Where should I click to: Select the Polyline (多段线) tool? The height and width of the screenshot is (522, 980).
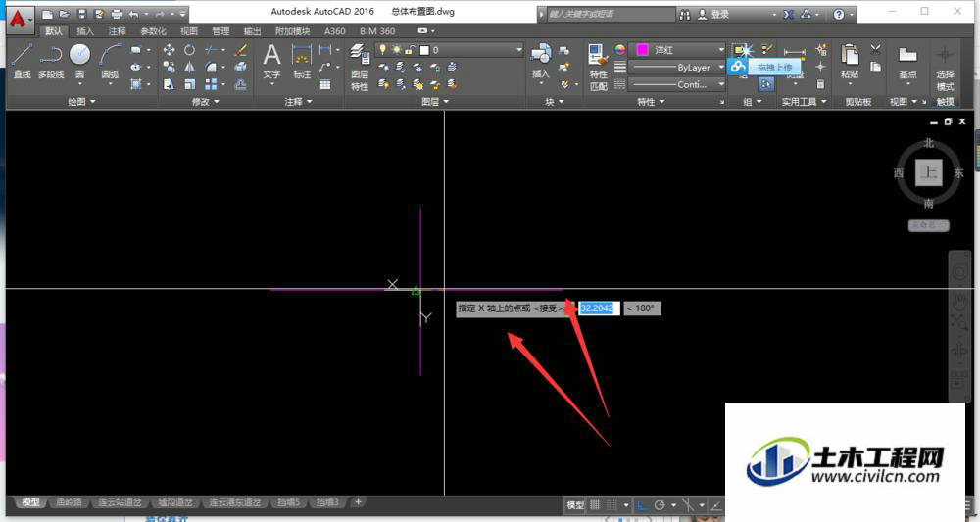pyautogui.click(x=51, y=61)
